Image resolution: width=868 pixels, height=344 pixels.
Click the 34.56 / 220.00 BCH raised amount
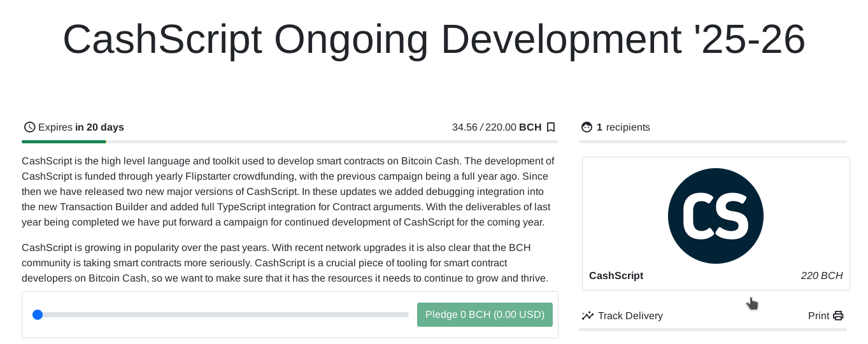click(496, 127)
